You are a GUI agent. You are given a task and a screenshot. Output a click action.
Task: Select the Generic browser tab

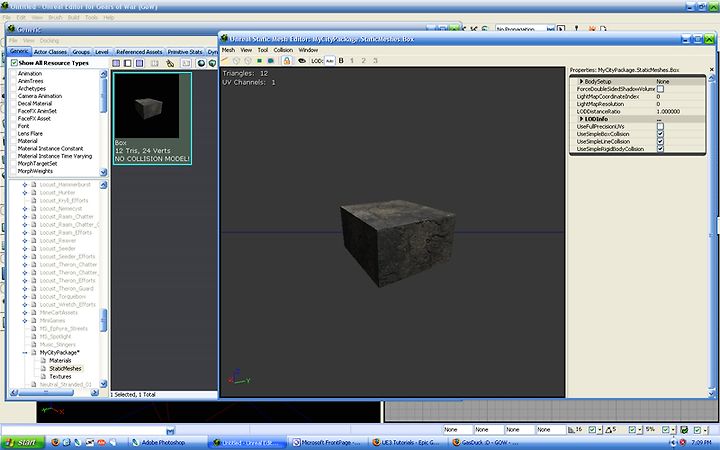[x=19, y=51]
